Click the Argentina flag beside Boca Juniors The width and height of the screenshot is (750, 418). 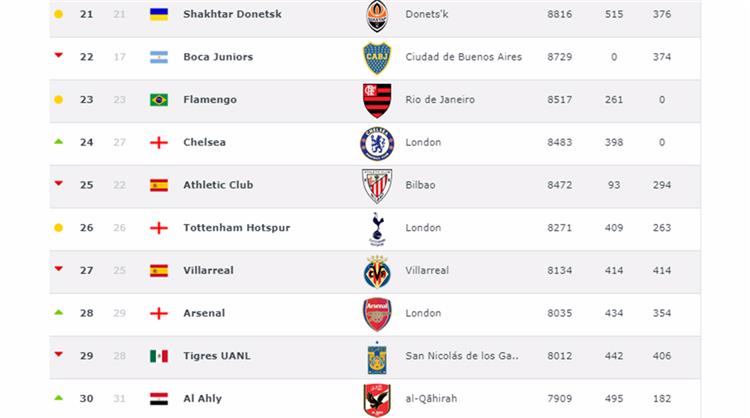point(158,57)
